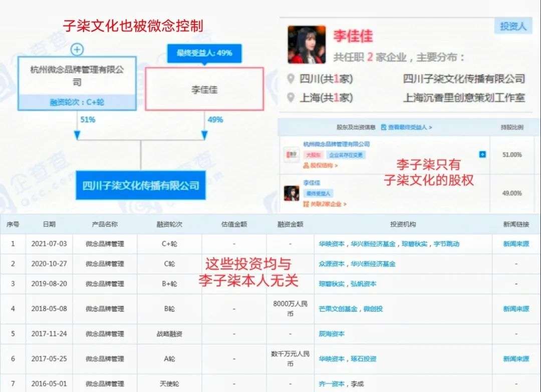
Task: Click small 李佳佳 avatar in shareholder list
Action: (x=291, y=193)
